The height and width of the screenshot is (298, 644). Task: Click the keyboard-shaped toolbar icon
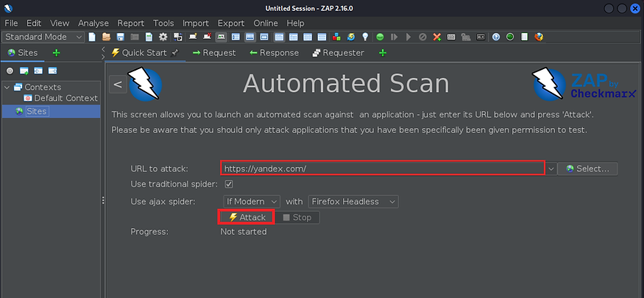[451, 37]
